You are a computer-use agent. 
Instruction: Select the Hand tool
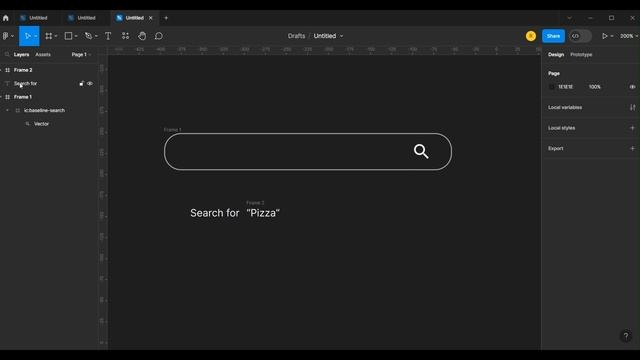142,36
